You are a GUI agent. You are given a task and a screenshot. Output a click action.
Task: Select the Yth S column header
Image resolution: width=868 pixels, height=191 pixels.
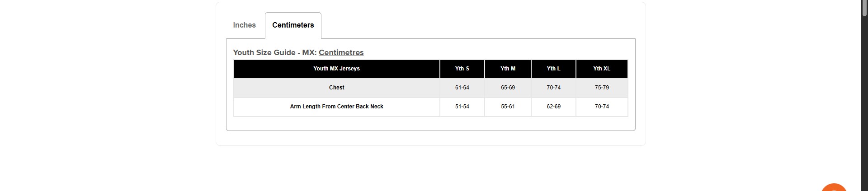pyautogui.click(x=462, y=69)
